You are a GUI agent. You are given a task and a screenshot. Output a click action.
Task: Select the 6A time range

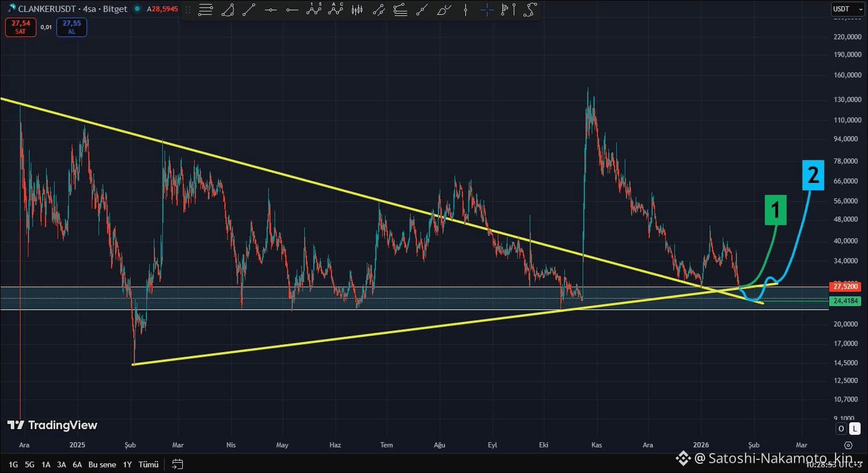pos(77,464)
